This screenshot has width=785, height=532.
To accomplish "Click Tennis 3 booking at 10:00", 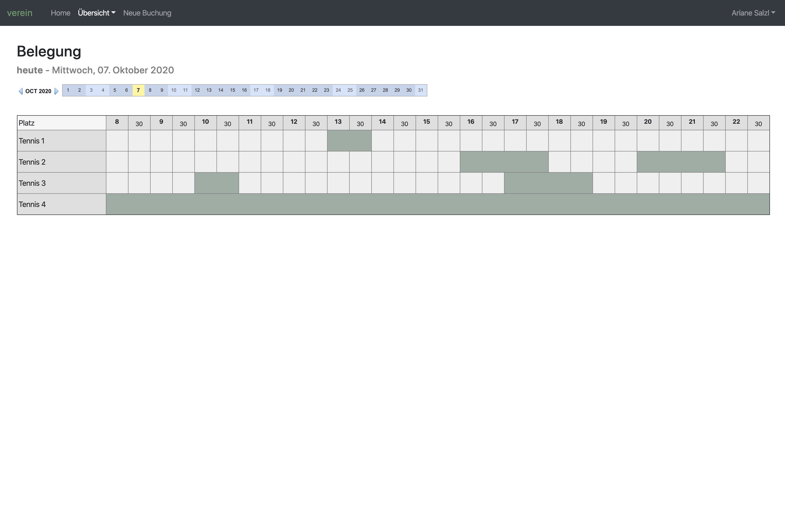I will (216, 183).
